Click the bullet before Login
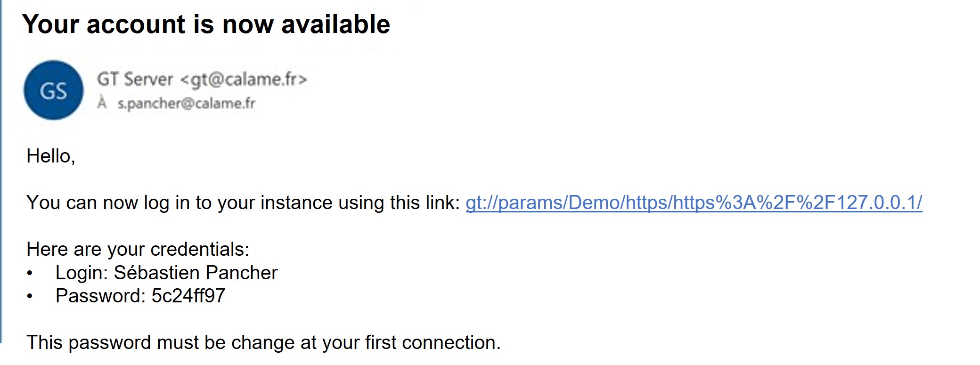 point(30,273)
